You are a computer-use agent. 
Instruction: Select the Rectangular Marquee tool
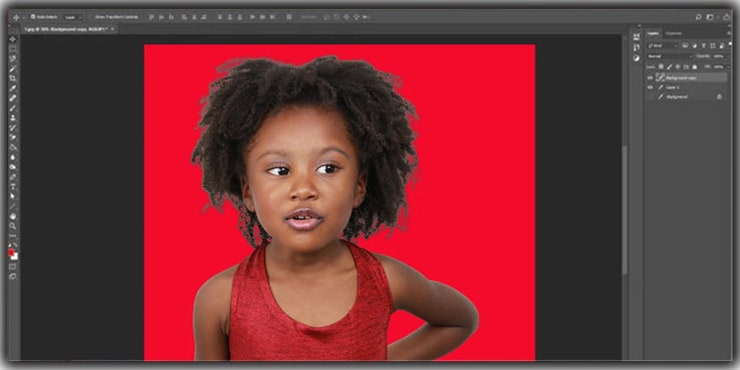[13, 49]
